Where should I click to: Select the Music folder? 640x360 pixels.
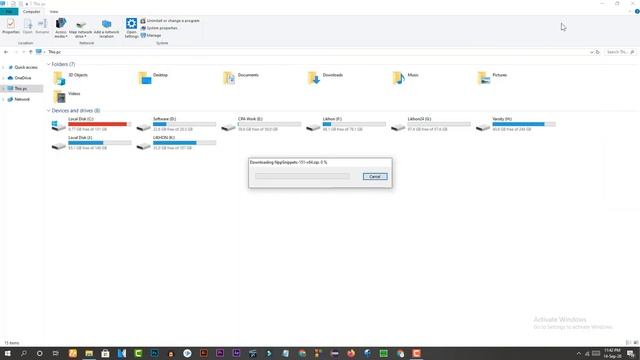tap(405, 78)
